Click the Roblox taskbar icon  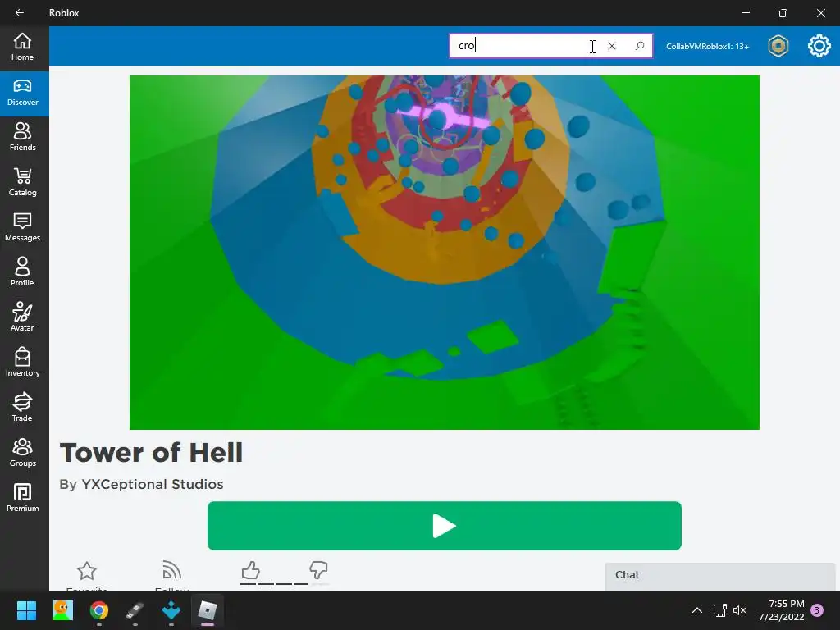tap(208, 610)
